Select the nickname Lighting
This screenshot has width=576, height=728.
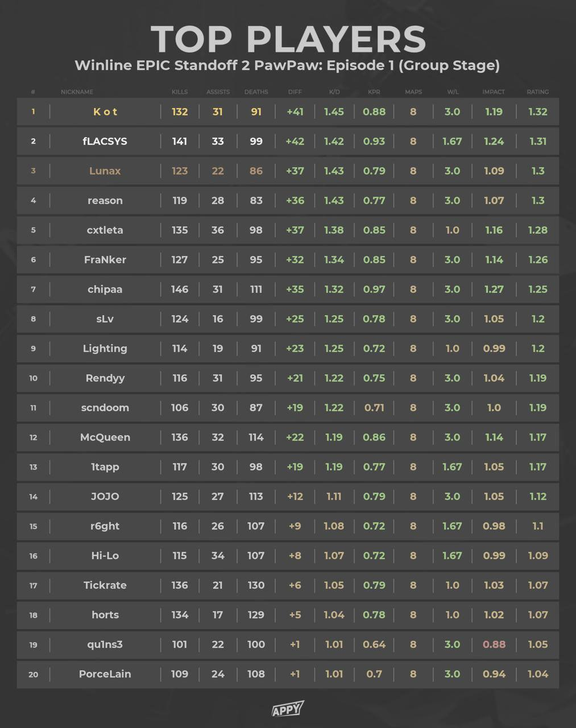point(105,348)
